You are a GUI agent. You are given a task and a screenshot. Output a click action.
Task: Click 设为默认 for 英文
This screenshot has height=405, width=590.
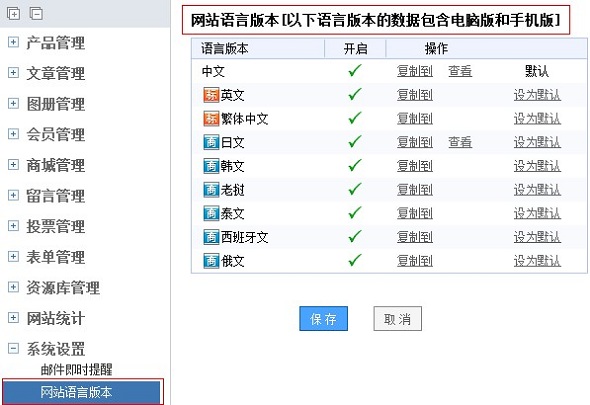(x=537, y=95)
